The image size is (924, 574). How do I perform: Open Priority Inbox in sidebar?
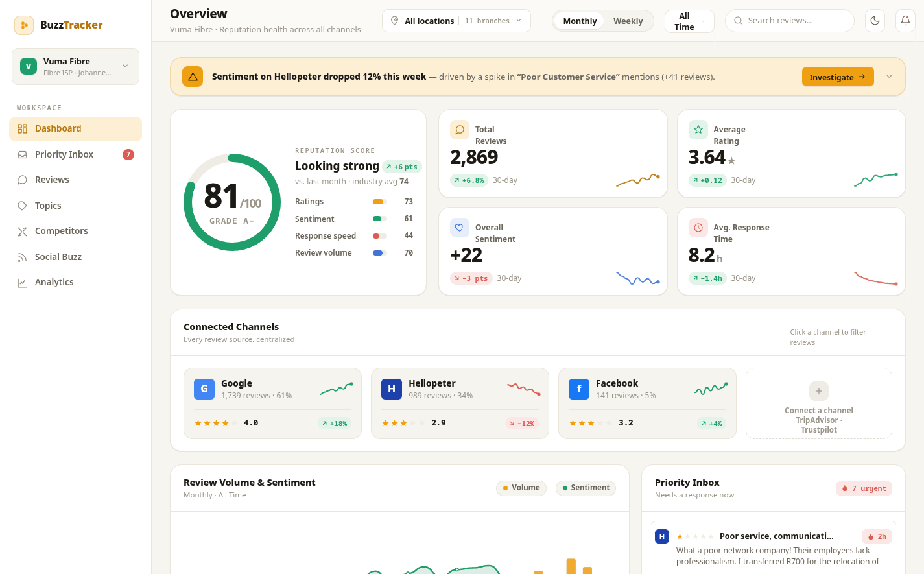(x=75, y=154)
